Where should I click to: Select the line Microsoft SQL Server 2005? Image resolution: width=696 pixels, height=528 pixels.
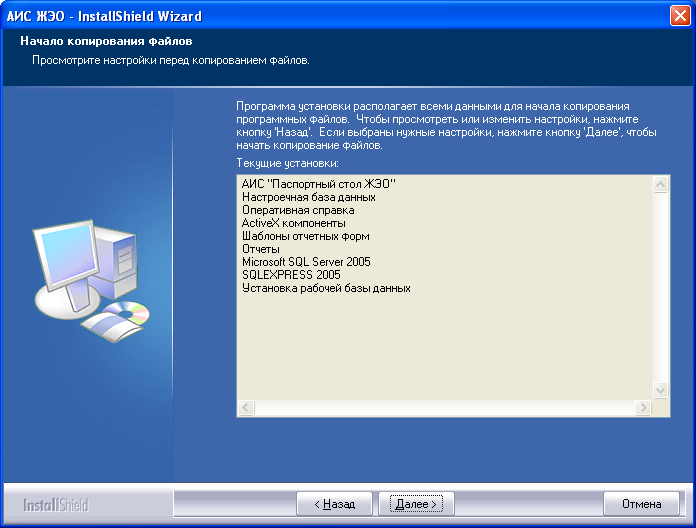click(x=306, y=262)
